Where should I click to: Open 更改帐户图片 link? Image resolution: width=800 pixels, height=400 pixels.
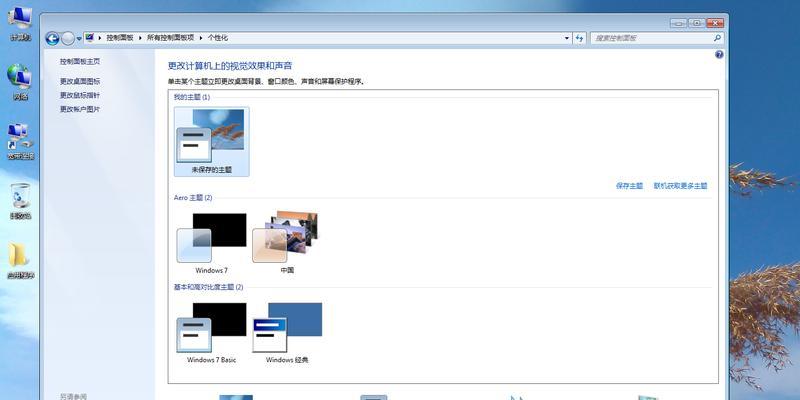click(x=80, y=109)
